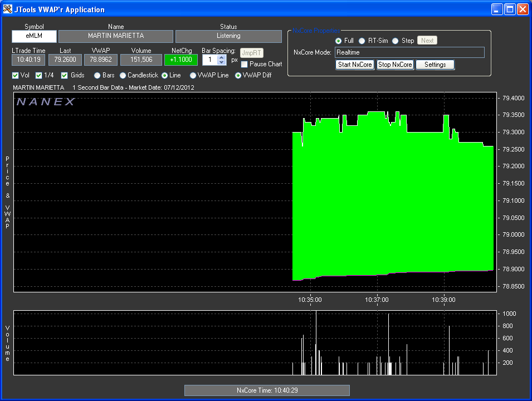Viewport: 532px width, 401px height.
Task: Close the JTools VWAP'r window
Action: click(522, 9)
